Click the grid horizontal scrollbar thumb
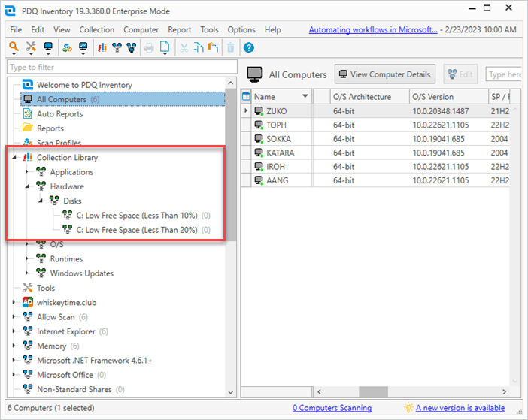Image resolution: width=528 pixels, height=420 pixels. (373, 391)
